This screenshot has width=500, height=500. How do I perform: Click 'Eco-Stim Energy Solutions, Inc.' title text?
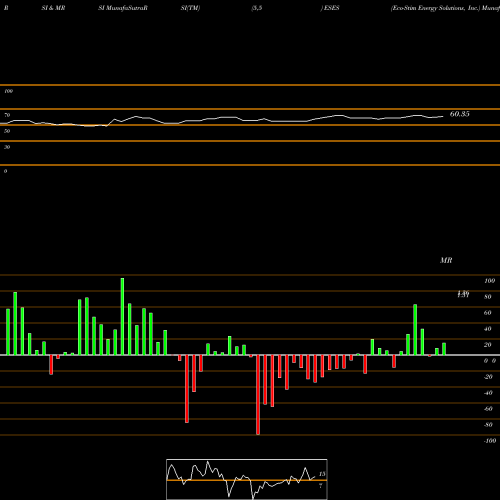point(435,8)
